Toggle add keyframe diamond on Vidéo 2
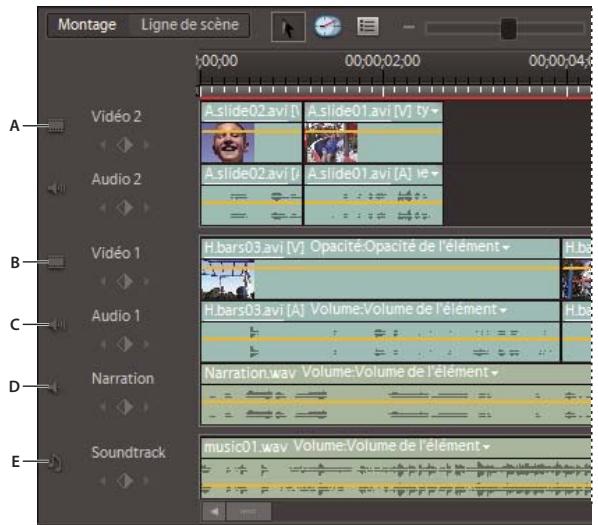 pos(125,145)
